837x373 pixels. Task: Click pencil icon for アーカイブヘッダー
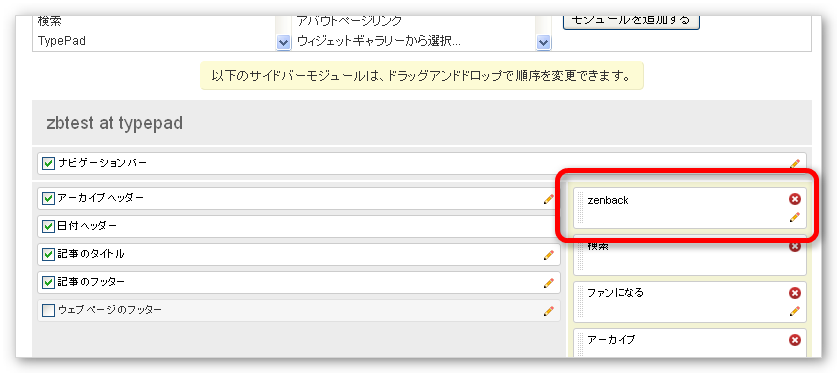pos(549,199)
